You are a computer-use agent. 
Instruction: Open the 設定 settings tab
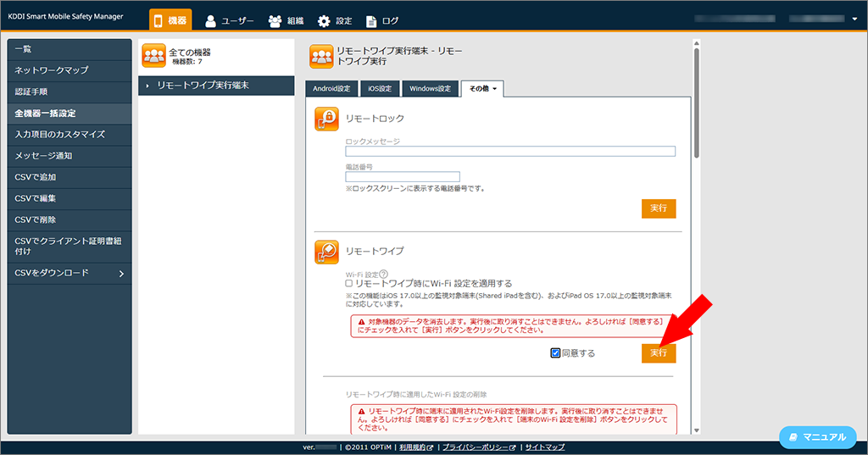tap(335, 21)
